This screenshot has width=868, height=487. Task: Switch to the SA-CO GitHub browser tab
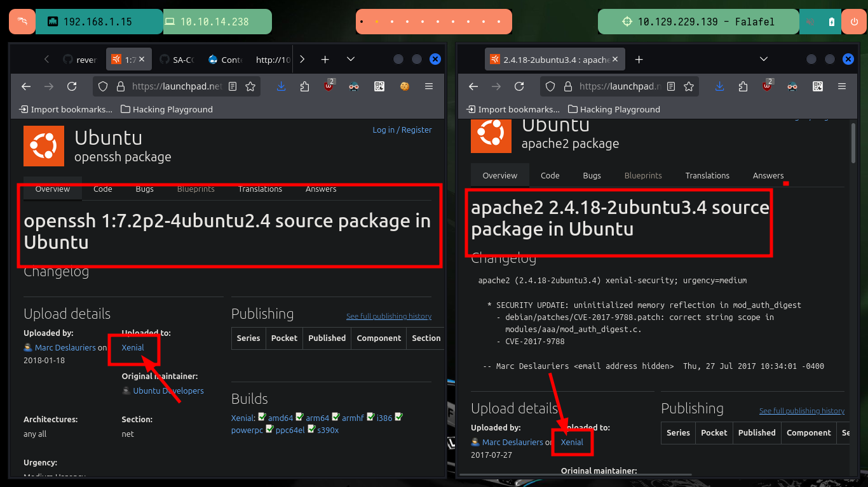[x=175, y=60]
